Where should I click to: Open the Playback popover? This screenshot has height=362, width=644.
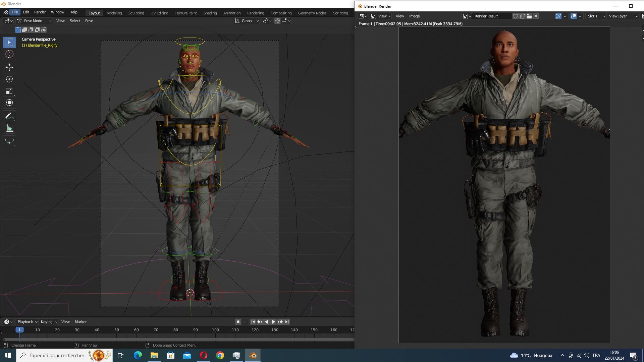point(27,322)
